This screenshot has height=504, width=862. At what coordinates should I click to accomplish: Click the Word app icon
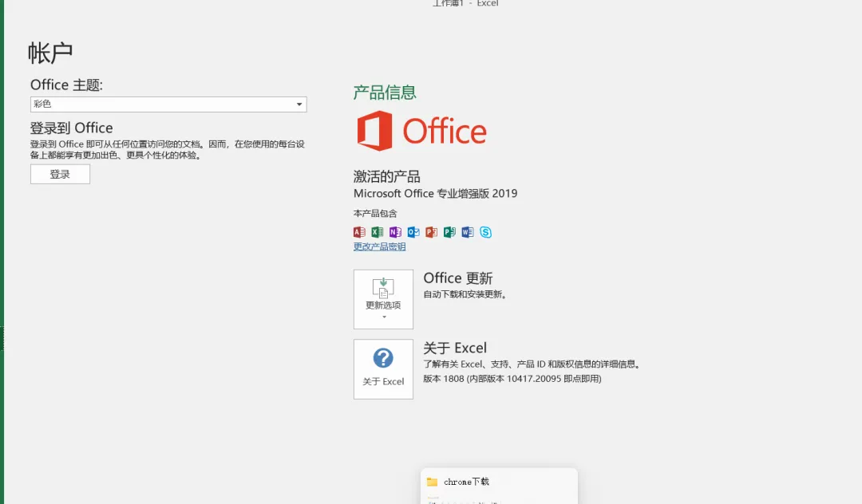(x=468, y=232)
